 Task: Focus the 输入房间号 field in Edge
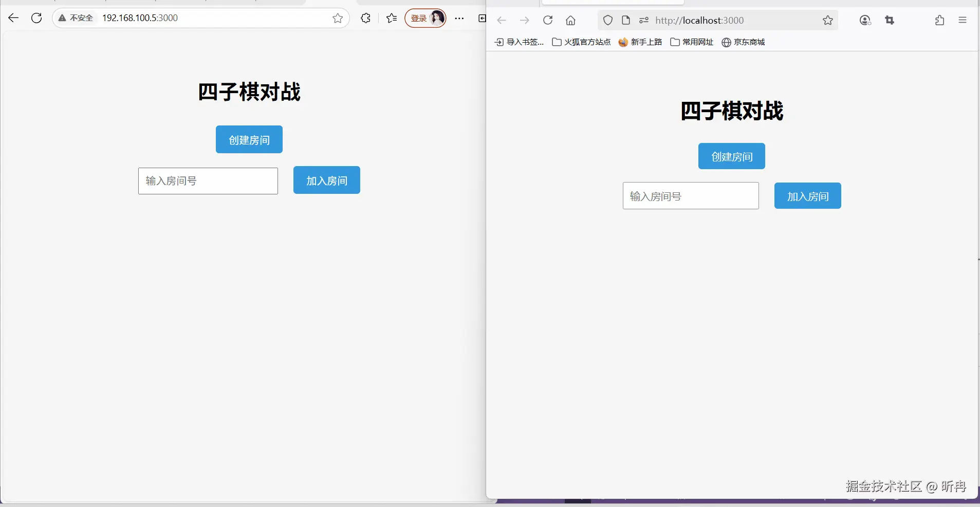coord(208,181)
